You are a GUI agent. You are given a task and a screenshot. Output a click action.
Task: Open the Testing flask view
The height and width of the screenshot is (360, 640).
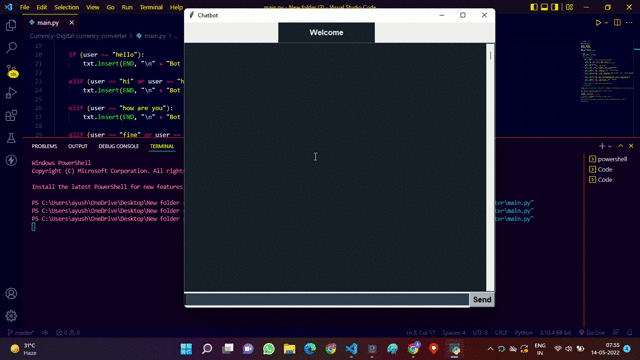(11, 138)
